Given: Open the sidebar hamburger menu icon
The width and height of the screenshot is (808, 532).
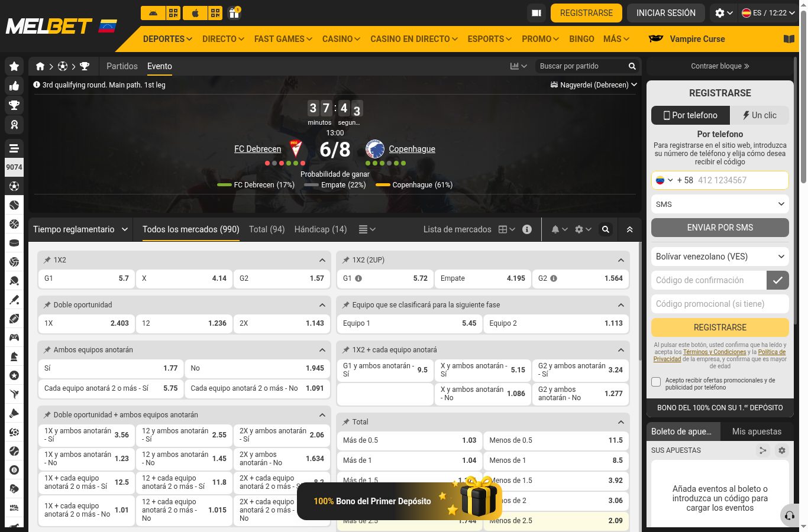Looking at the screenshot, I should click(x=14, y=148).
